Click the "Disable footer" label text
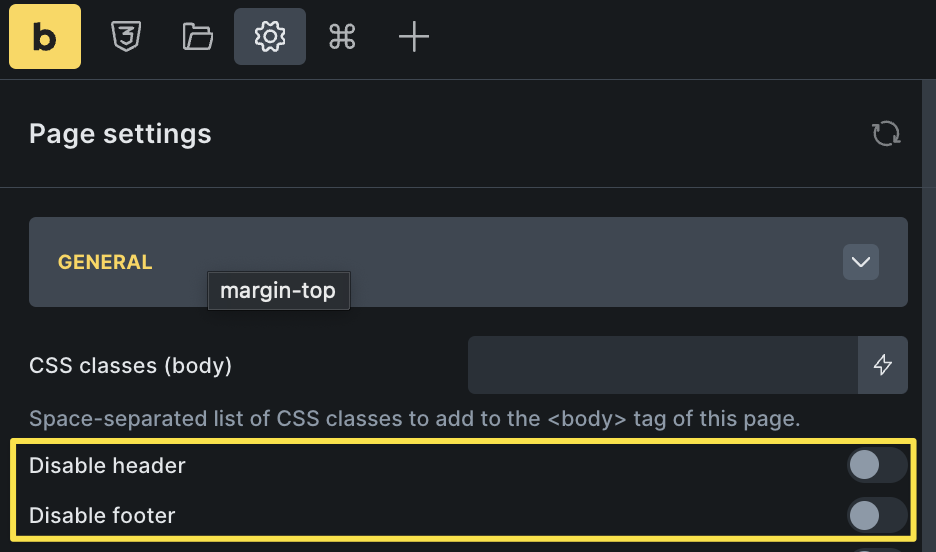936x552 pixels. tap(102, 516)
